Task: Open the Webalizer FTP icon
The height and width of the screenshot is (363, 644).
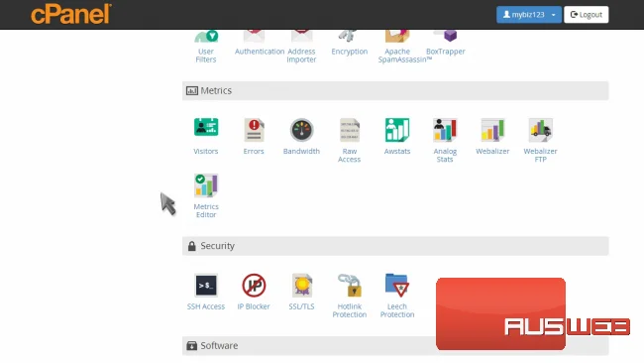Action: click(x=541, y=130)
